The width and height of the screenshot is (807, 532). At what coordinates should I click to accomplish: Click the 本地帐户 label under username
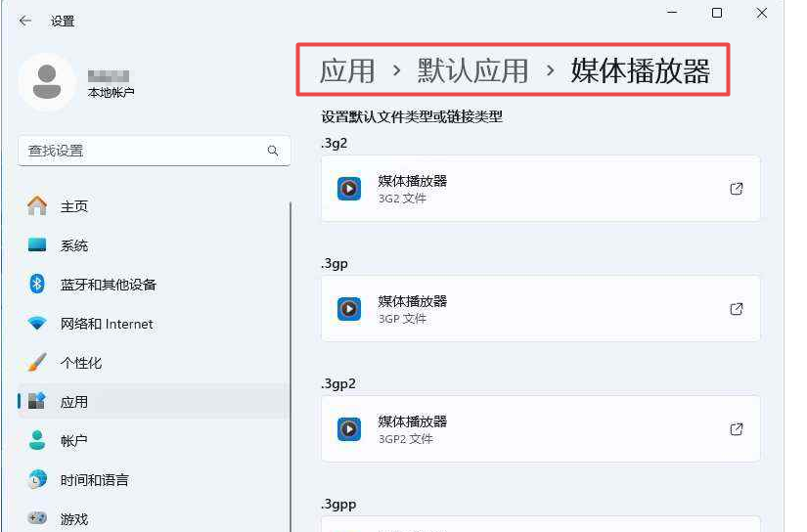tap(112, 93)
